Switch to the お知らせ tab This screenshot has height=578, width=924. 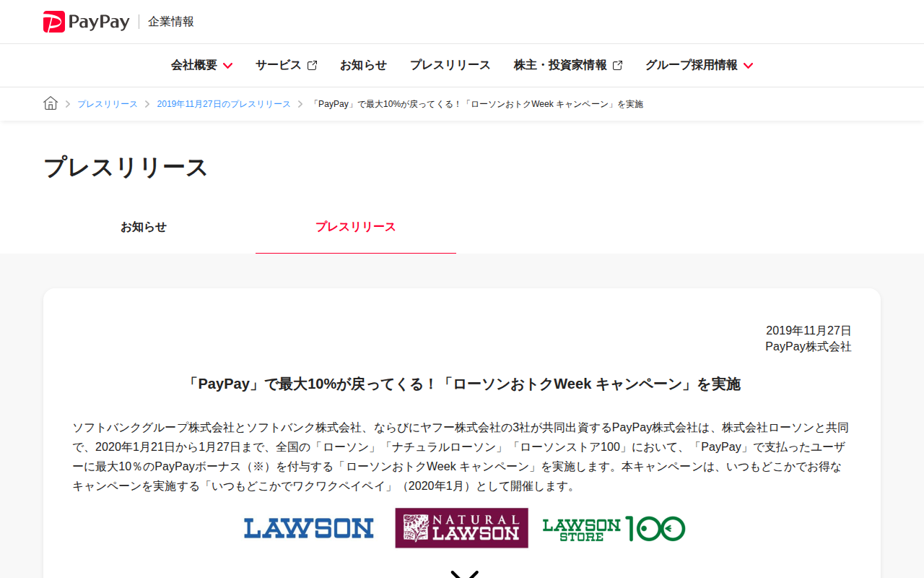[144, 227]
